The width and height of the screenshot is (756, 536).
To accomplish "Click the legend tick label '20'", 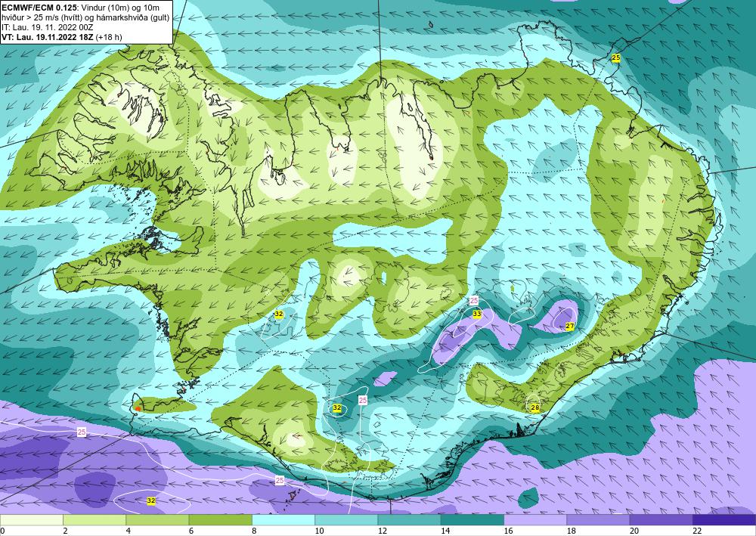I will (634, 531).
